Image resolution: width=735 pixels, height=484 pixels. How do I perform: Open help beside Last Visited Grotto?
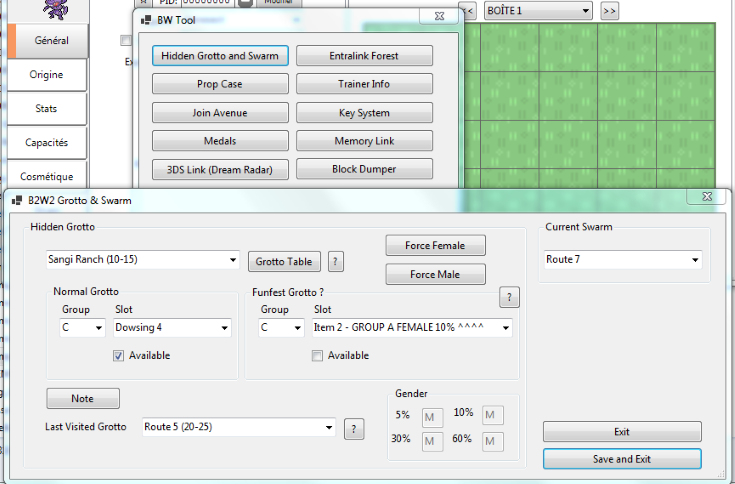click(x=354, y=429)
